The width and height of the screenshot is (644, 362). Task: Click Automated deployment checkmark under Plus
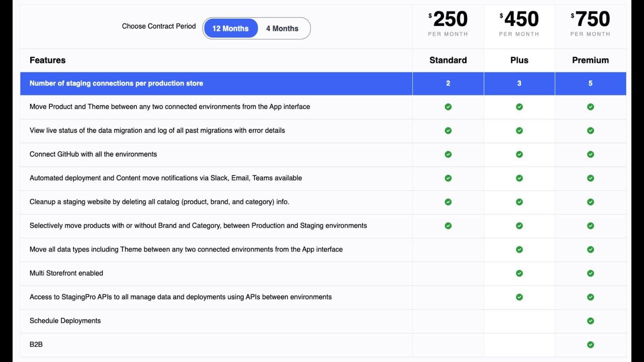[x=519, y=178]
